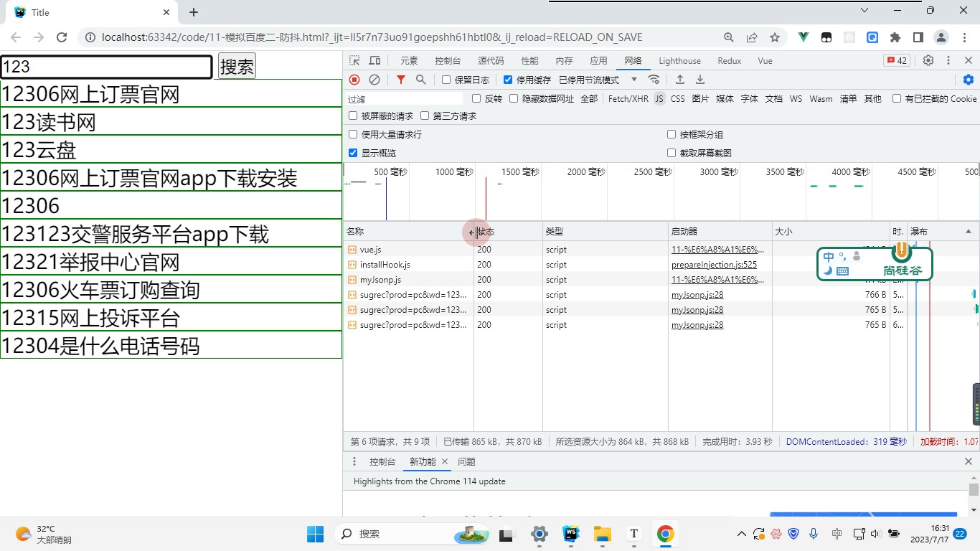
Task: Open the prepareInjection.js:525 initiator link
Action: (714, 265)
